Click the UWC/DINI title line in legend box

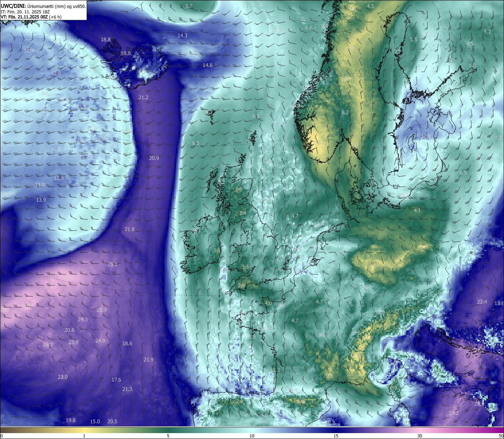pyautogui.click(x=43, y=6)
